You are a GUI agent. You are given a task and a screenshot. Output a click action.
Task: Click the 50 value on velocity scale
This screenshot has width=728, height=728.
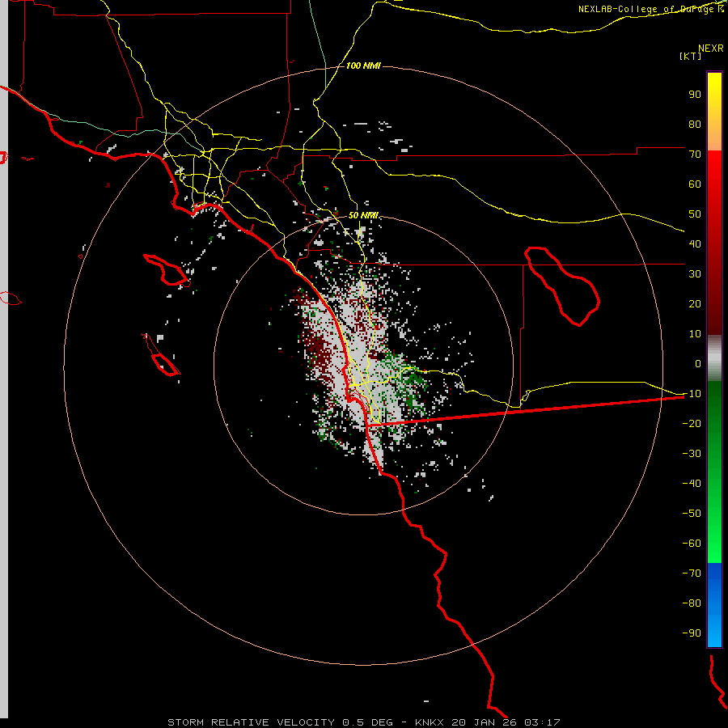[695, 214]
